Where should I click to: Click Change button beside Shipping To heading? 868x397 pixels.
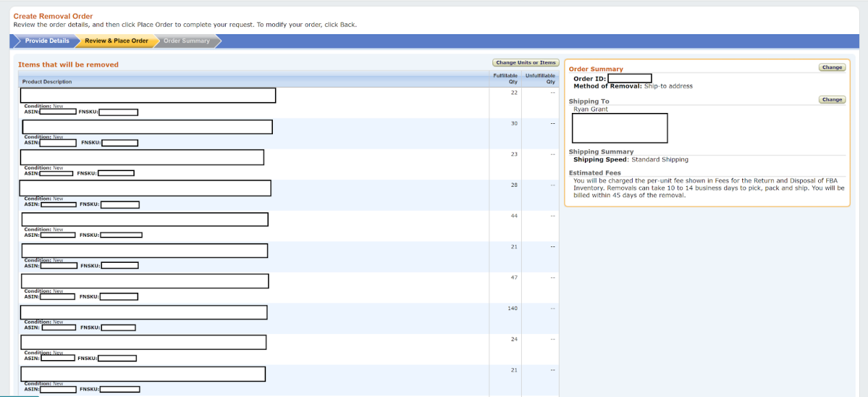click(x=832, y=100)
